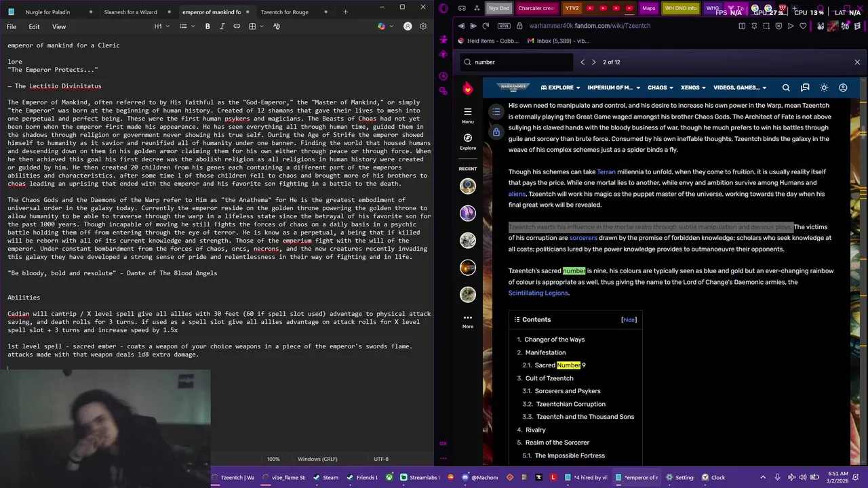Open Notepad settings gear
Viewport: 868px width, 488px height.
(x=423, y=26)
